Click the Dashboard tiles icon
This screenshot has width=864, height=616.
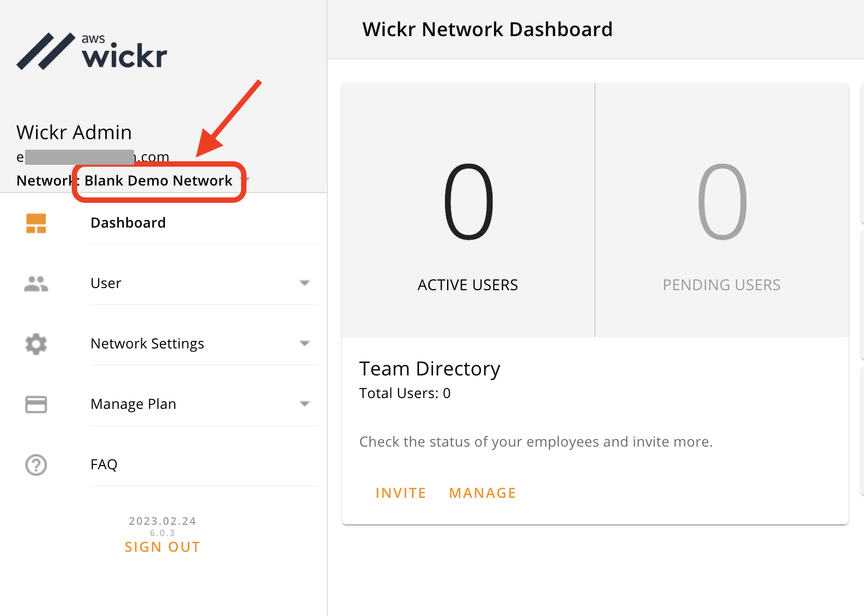36,223
